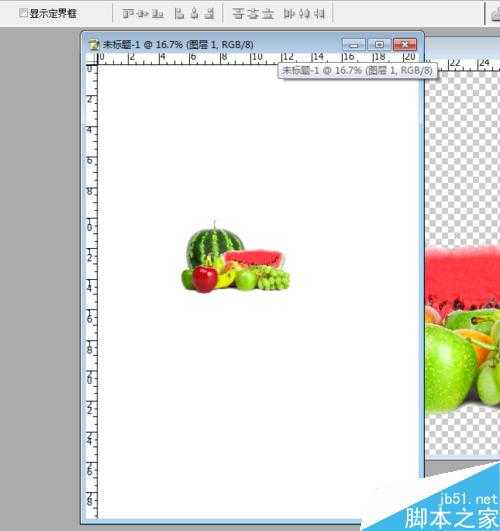500x531 pixels.
Task: Click align vertical centers icon
Action: coord(143,14)
